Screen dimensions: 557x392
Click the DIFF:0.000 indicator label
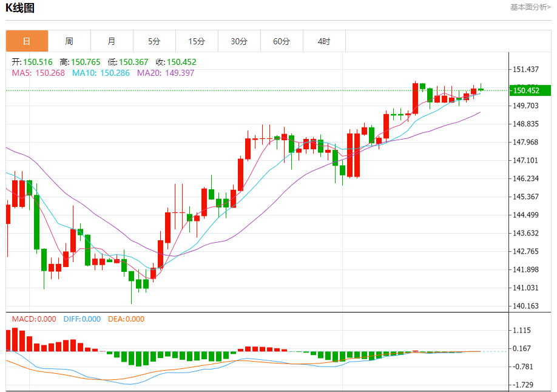pyautogui.click(x=82, y=319)
